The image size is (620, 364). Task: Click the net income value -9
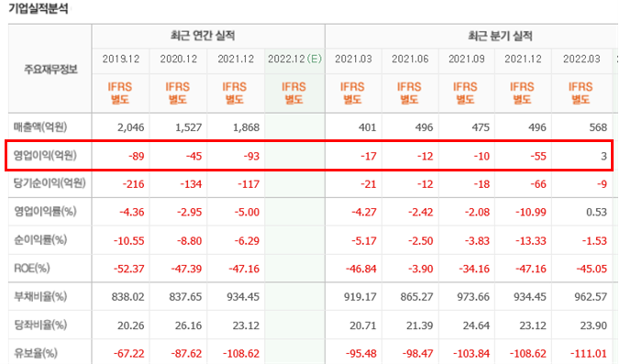click(x=602, y=184)
